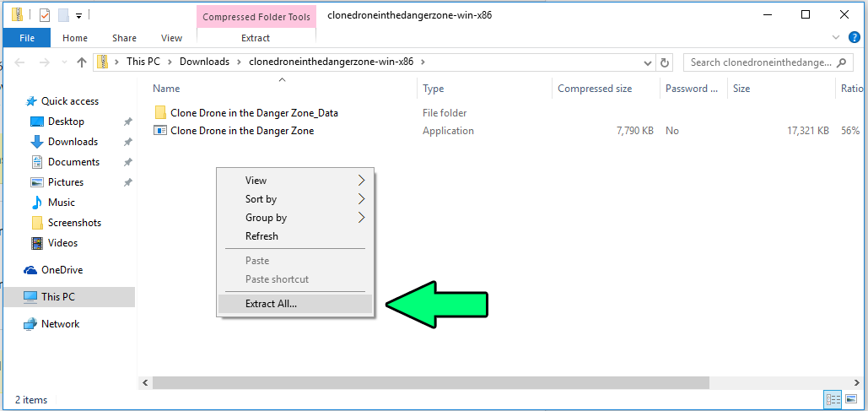
Task: Click This PC in the address breadcrumb
Action: click(x=143, y=62)
